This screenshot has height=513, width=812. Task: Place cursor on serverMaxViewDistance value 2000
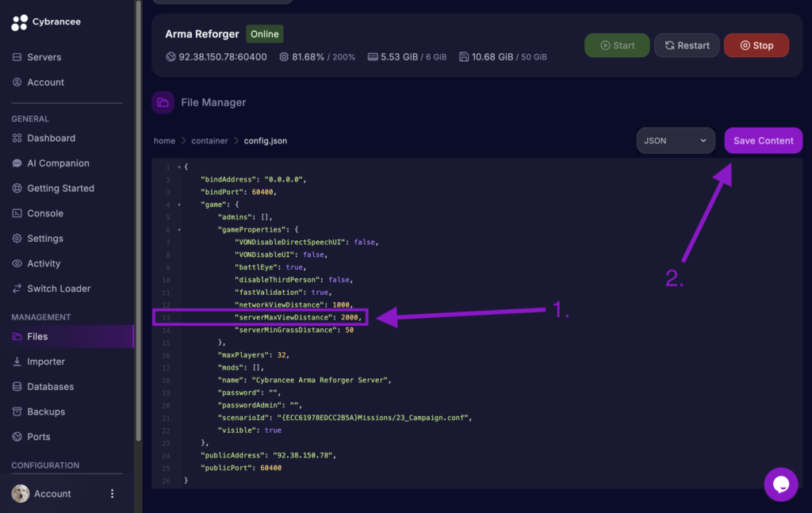(x=349, y=317)
